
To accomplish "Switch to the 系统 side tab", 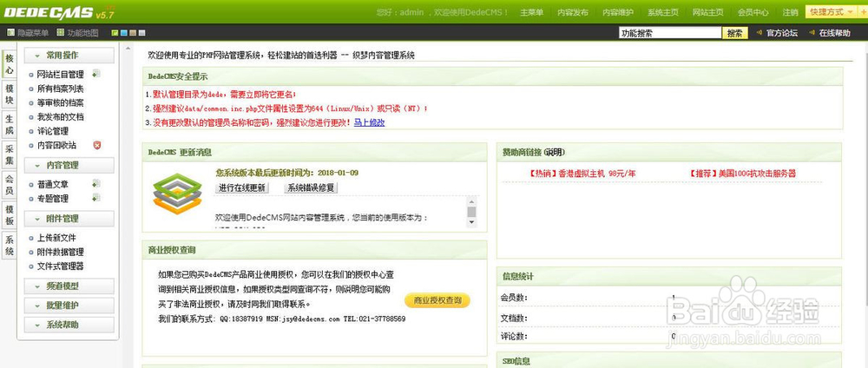I will click(x=10, y=245).
